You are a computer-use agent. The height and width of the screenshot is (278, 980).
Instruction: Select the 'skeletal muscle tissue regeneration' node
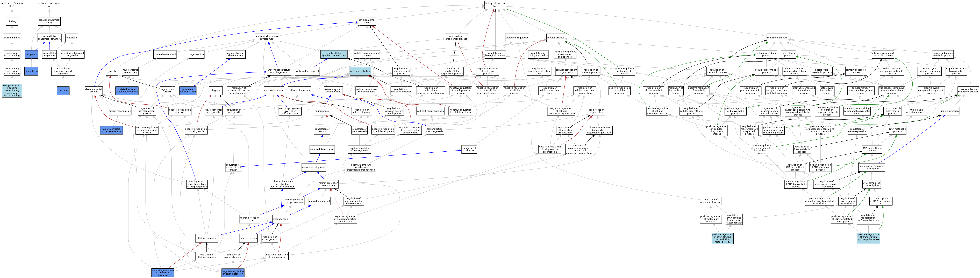pos(111,130)
